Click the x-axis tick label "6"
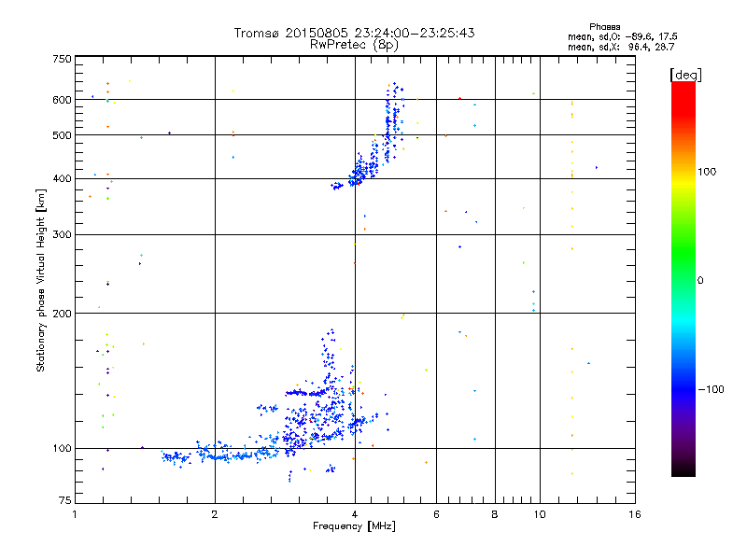Viewport: 747px width, 560px height. coord(436,514)
